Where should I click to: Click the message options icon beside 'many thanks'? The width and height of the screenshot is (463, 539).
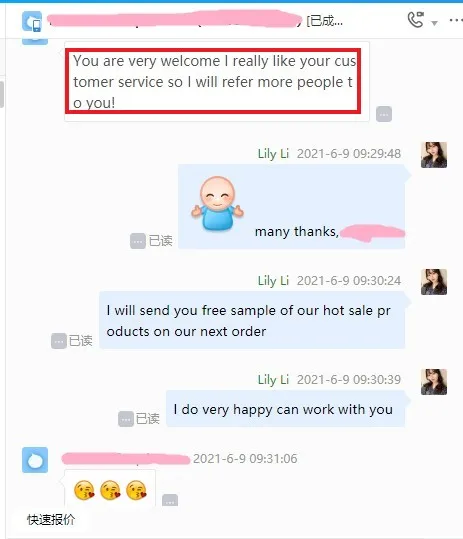point(137,241)
